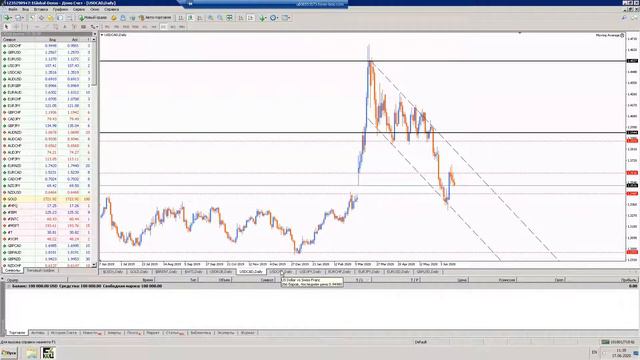Viewport: 640px width, 360px height.
Task: Open a new chart window
Action: pyautogui.click(x=7, y=18)
